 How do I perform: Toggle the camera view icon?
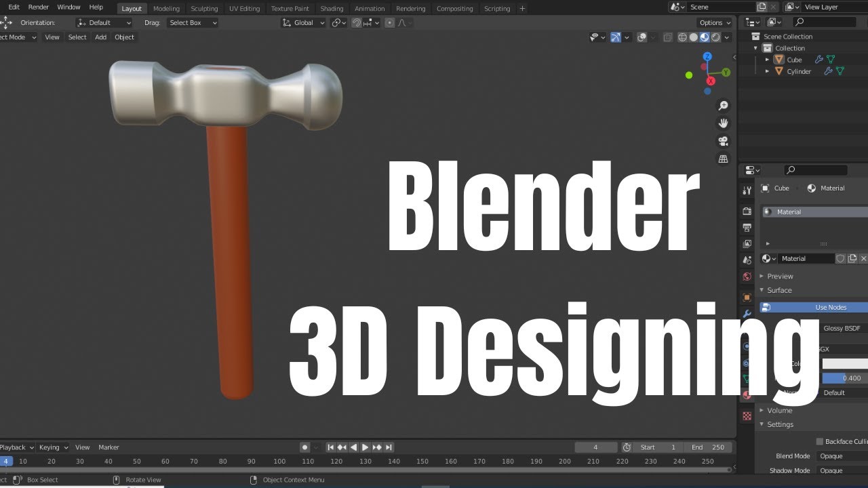[724, 141]
